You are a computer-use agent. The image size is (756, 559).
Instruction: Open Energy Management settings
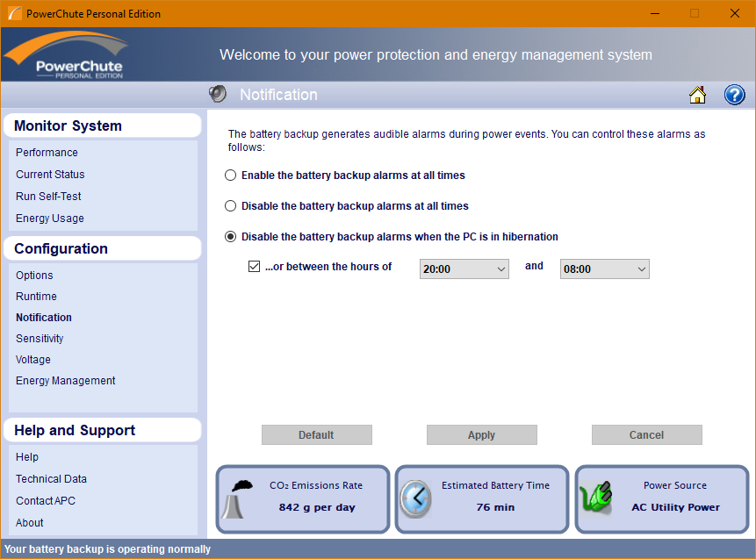point(66,381)
